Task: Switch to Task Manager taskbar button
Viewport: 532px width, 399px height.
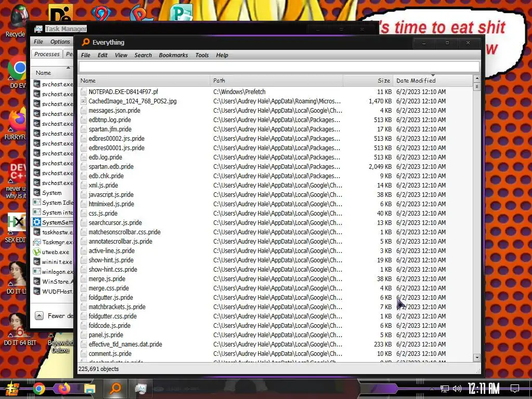Action: point(140,389)
